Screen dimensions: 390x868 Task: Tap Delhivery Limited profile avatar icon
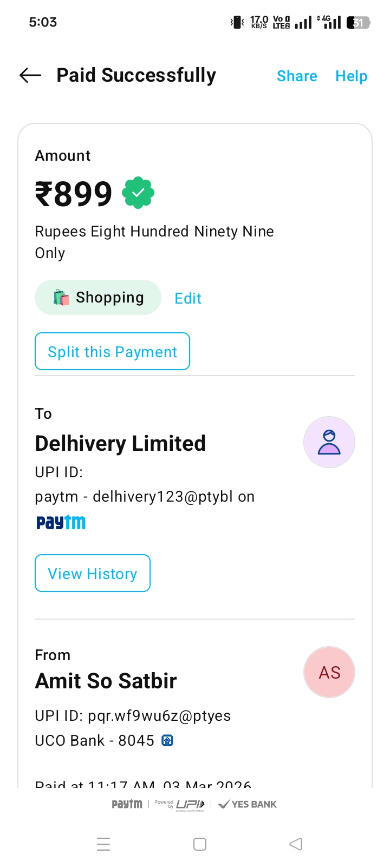(329, 442)
